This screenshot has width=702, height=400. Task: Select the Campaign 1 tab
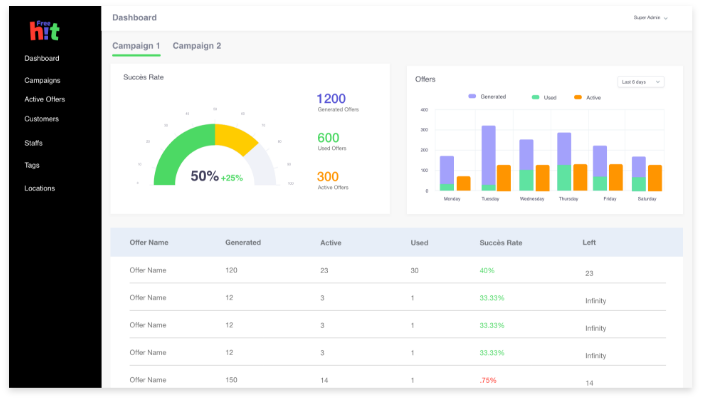[x=136, y=46]
